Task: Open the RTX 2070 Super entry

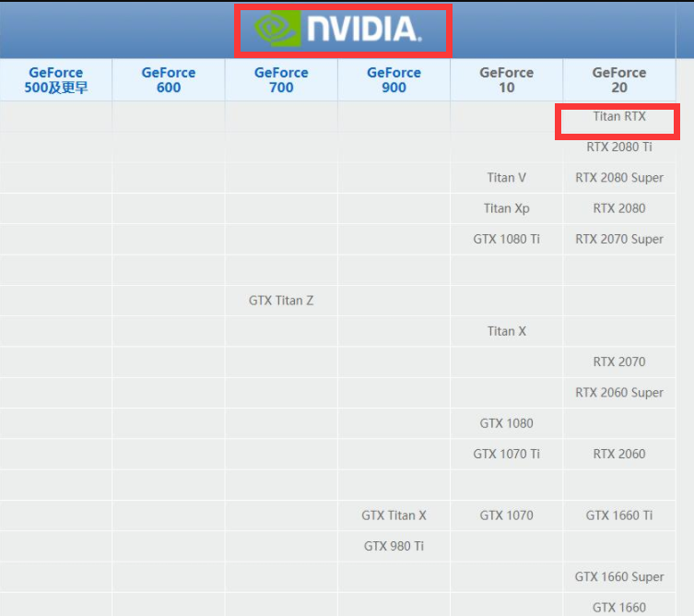Action: [x=619, y=239]
